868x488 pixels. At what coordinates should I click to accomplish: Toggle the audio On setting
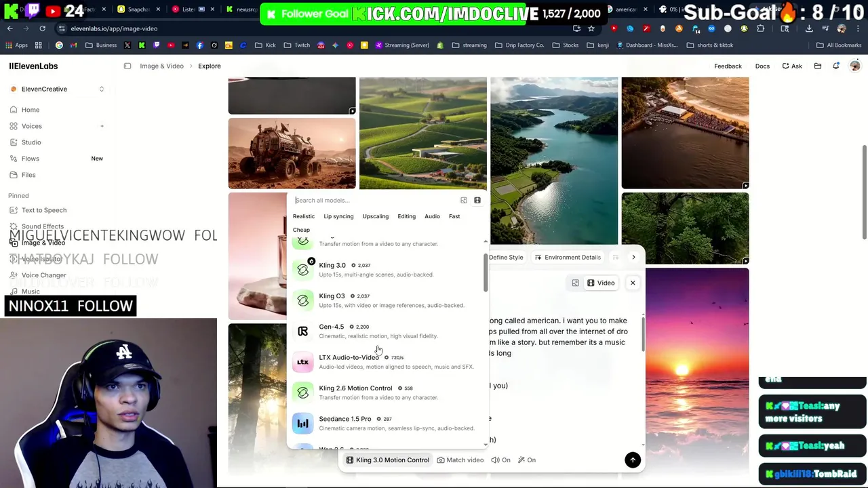click(501, 460)
